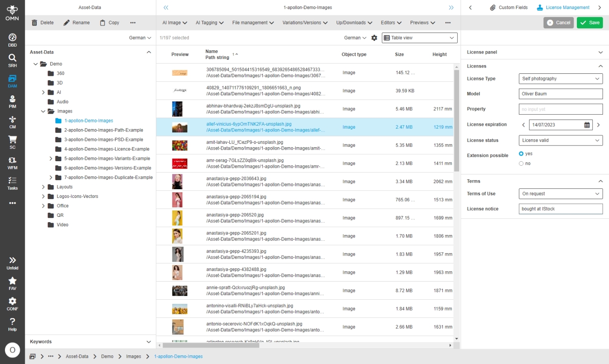The height and width of the screenshot is (364, 609).
Task: Click the Model input field
Action: click(560, 94)
